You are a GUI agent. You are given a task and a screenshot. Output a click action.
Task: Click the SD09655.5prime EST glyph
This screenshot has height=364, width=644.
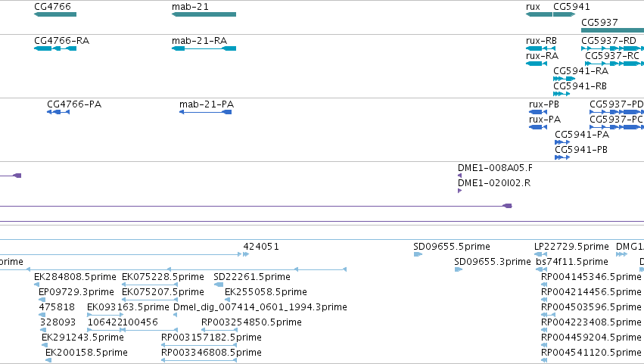pos(418,254)
